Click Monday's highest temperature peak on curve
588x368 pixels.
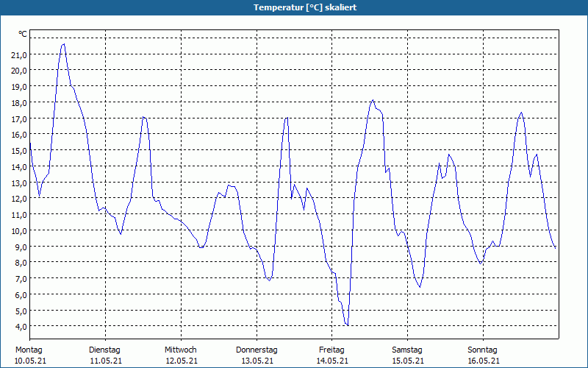(64, 44)
